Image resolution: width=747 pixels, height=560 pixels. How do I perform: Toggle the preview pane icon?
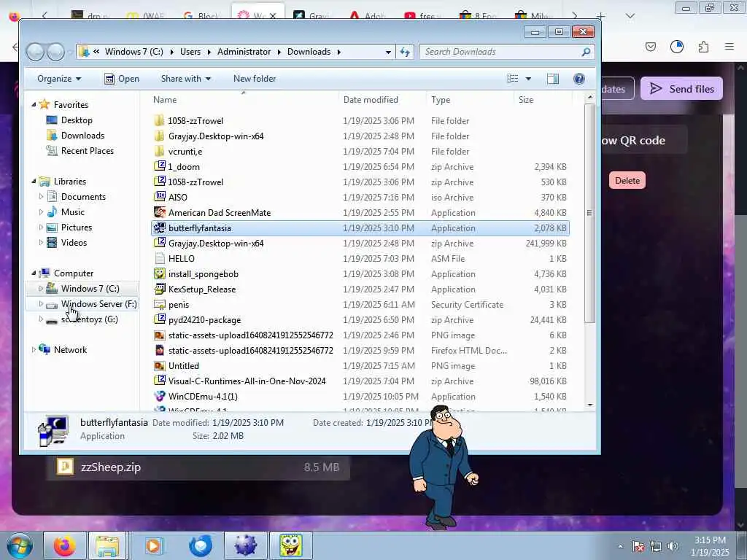tap(553, 79)
